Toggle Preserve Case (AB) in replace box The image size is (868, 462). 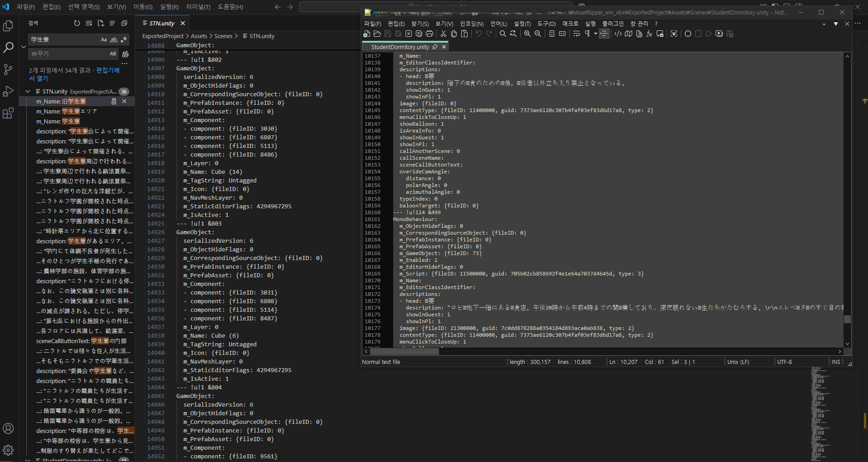pos(113,54)
